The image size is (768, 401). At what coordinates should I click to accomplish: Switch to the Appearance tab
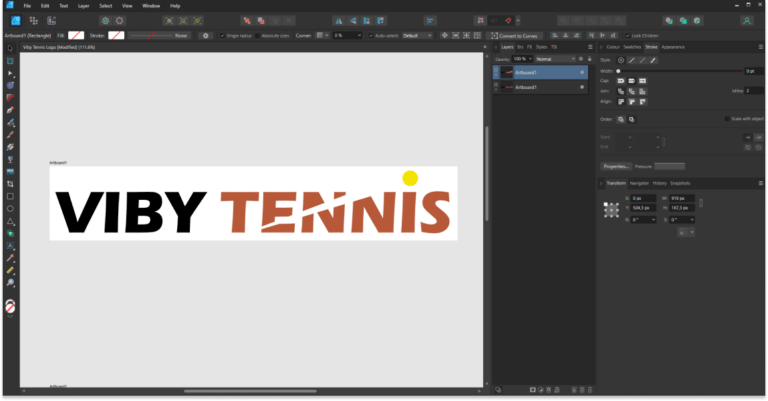click(673, 47)
